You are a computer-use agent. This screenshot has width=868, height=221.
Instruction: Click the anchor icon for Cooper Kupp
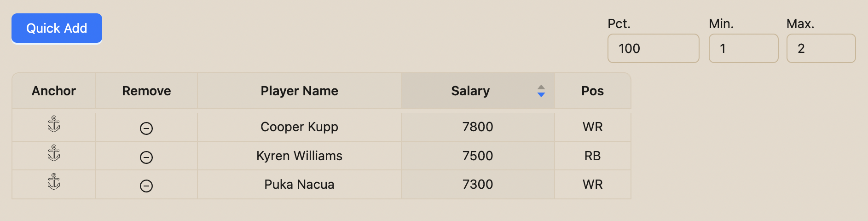pyautogui.click(x=54, y=124)
